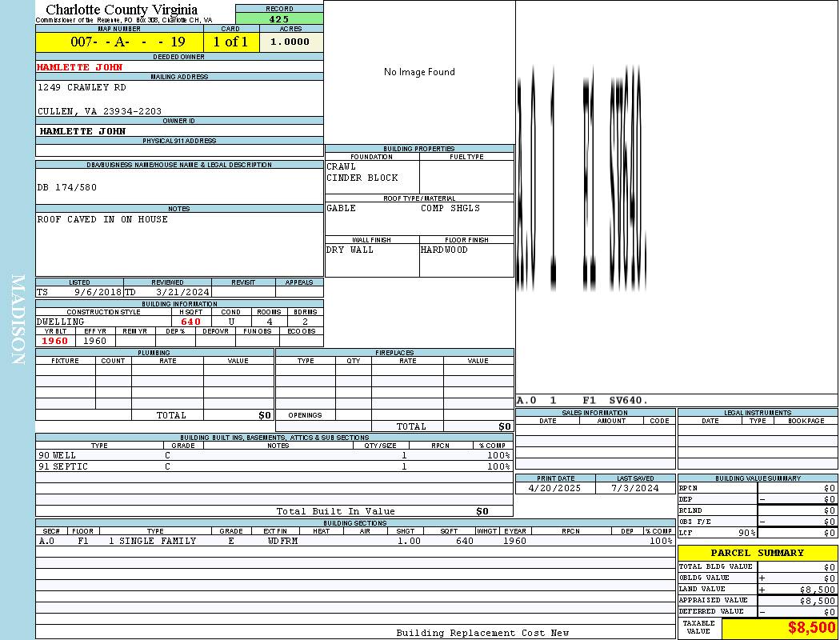Click the 'No Image Found' photo placeholder
This screenshot has height=640, width=840.
point(419,72)
